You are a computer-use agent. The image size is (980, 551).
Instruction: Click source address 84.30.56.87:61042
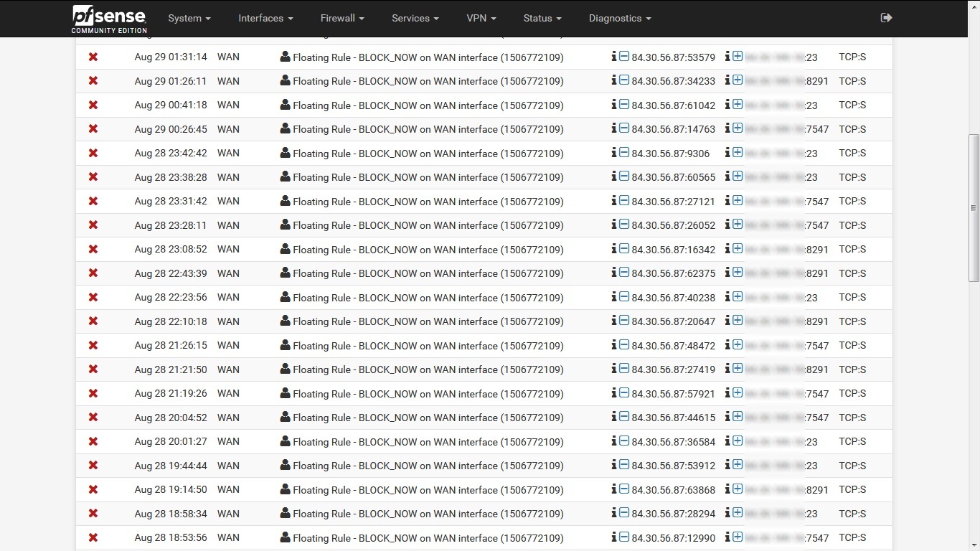[x=674, y=105]
